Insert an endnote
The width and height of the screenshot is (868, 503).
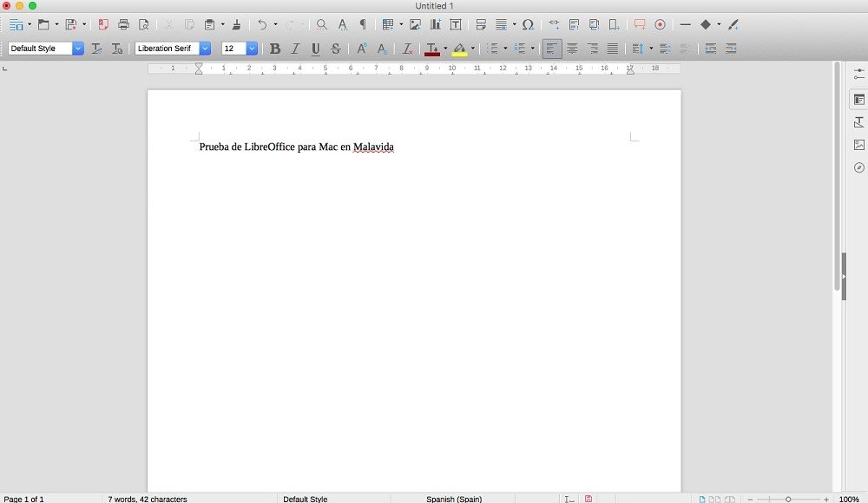[x=594, y=24]
